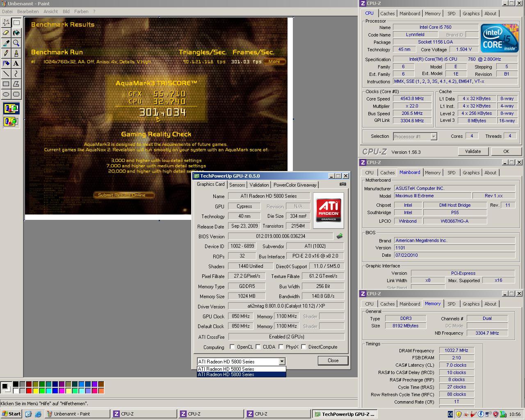Screen dimensions: 525x420
Task: Click the Close button in GPU-Z
Action: pyautogui.click(x=333, y=361)
